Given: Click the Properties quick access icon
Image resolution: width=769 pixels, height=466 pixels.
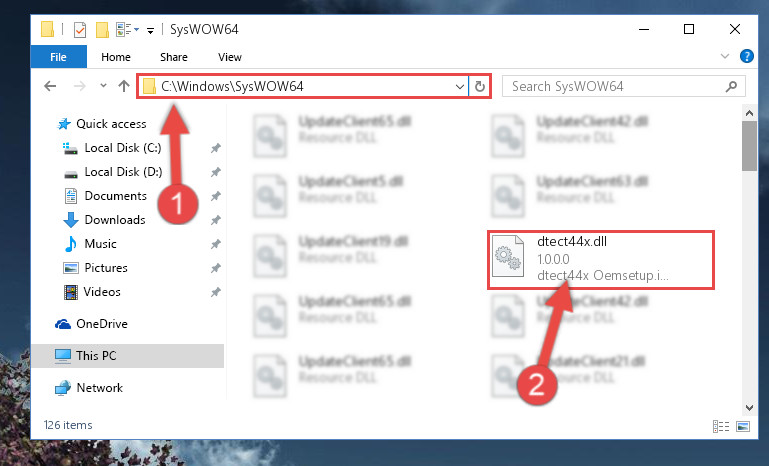Looking at the screenshot, I should pyautogui.click(x=80, y=30).
